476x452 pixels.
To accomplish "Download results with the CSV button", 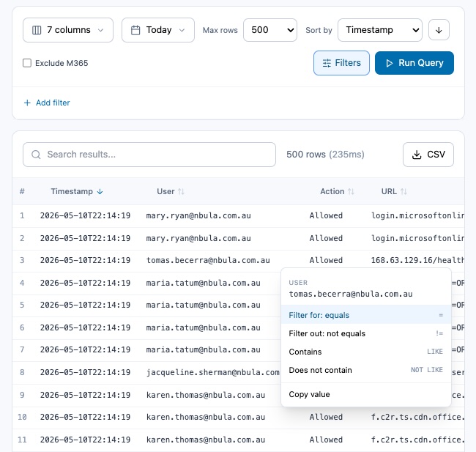I will pyautogui.click(x=428, y=155).
